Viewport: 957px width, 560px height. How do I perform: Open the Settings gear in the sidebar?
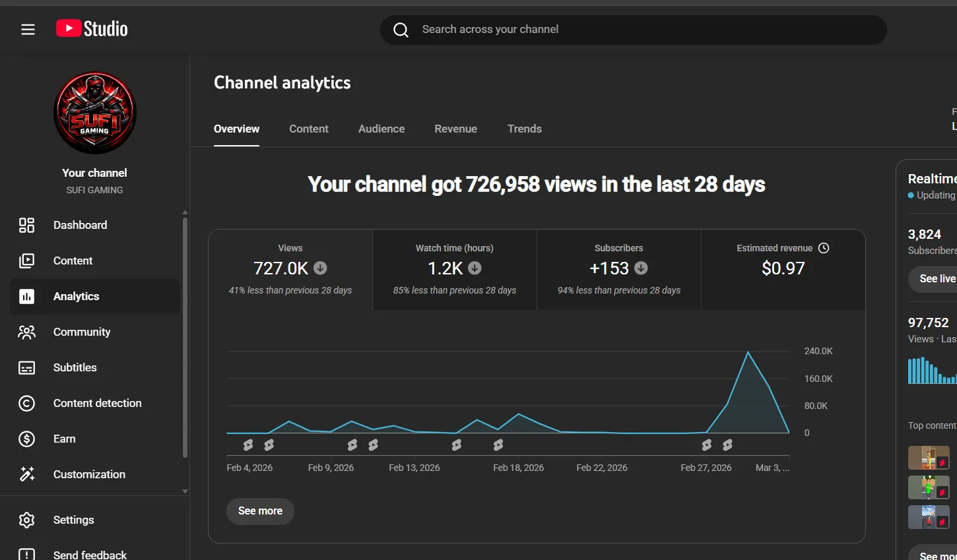(27, 520)
